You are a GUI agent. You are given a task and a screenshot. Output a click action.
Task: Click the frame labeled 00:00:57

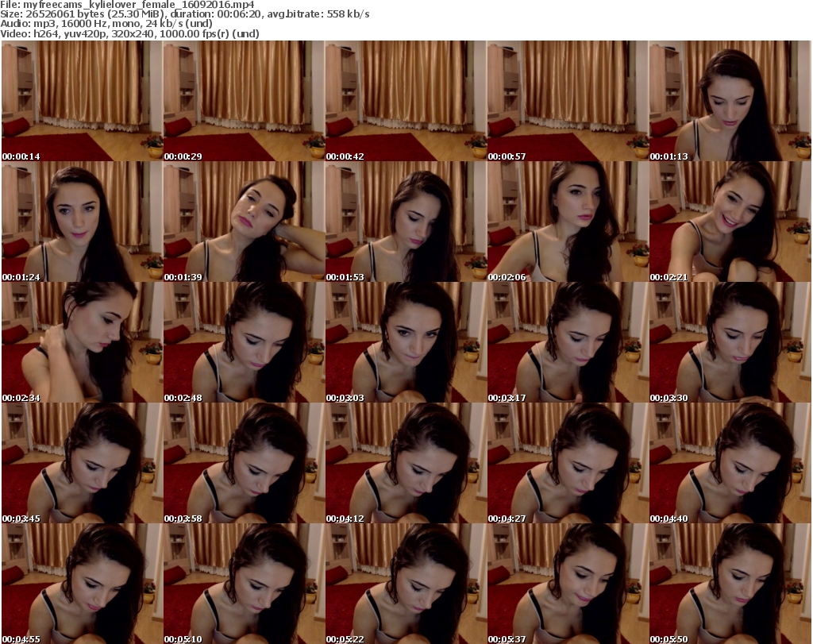click(567, 101)
